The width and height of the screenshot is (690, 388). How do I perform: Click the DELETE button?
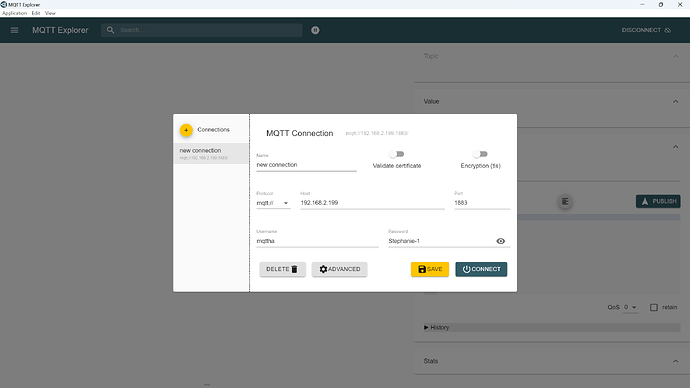click(x=283, y=269)
